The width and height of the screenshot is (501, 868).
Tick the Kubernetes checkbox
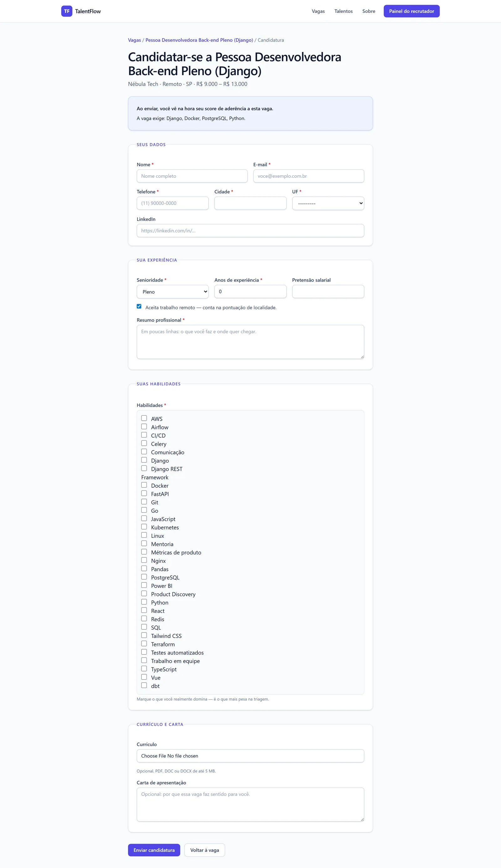pos(144,526)
